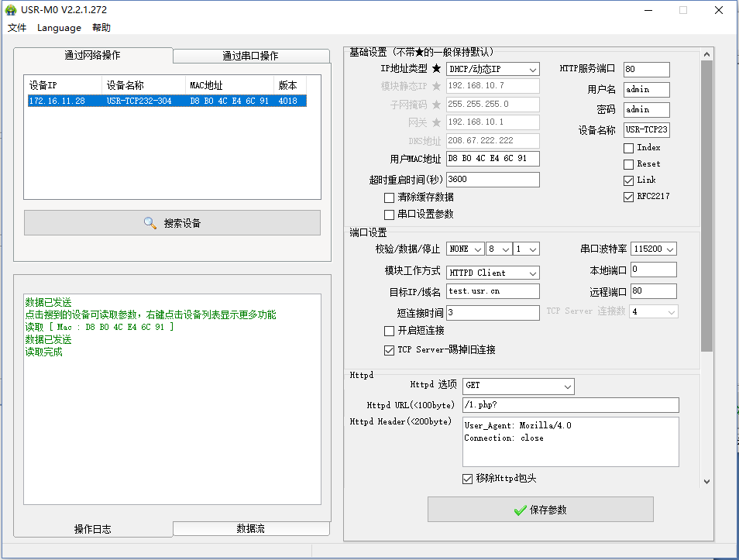Switch to the 数据流 tab
Viewport: 739px width, 560px height.
[250, 528]
